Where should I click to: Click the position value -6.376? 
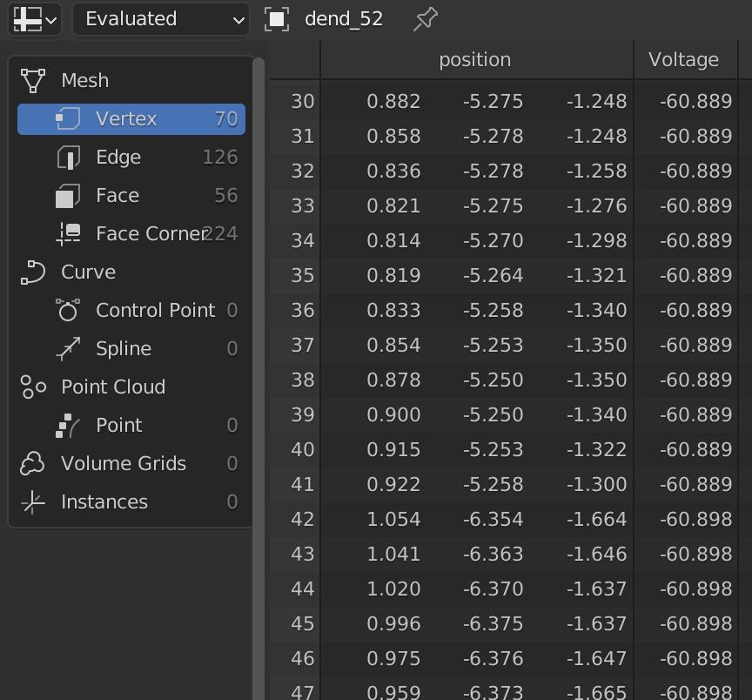[x=493, y=659]
